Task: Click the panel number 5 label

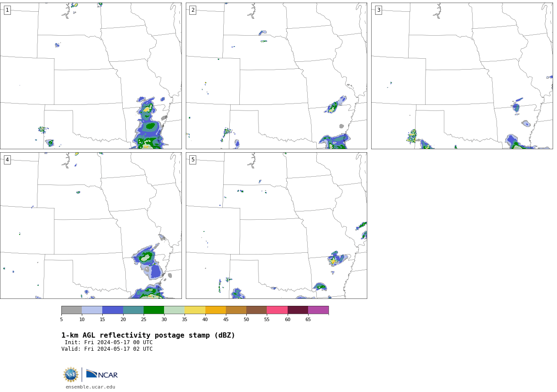Action: coord(193,160)
